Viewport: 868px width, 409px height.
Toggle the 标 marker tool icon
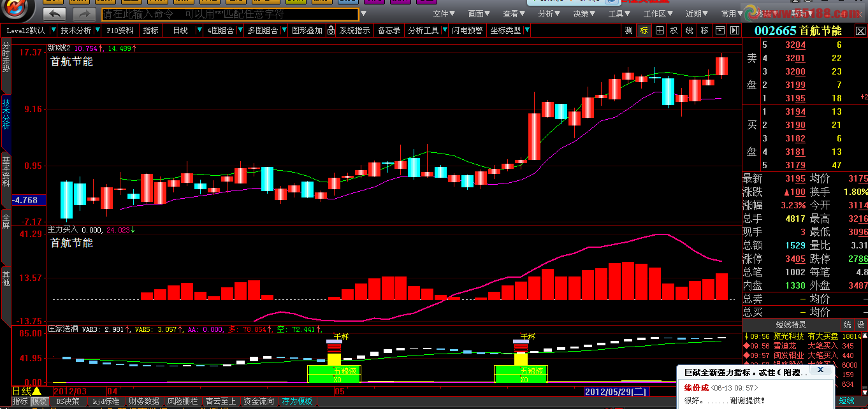644,30
